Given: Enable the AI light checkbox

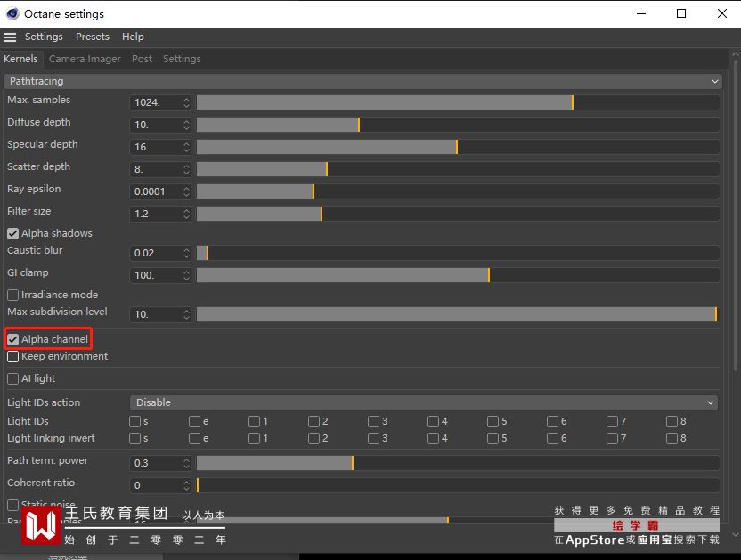Looking at the screenshot, I should pyautogui.click(x=12, y=378).
